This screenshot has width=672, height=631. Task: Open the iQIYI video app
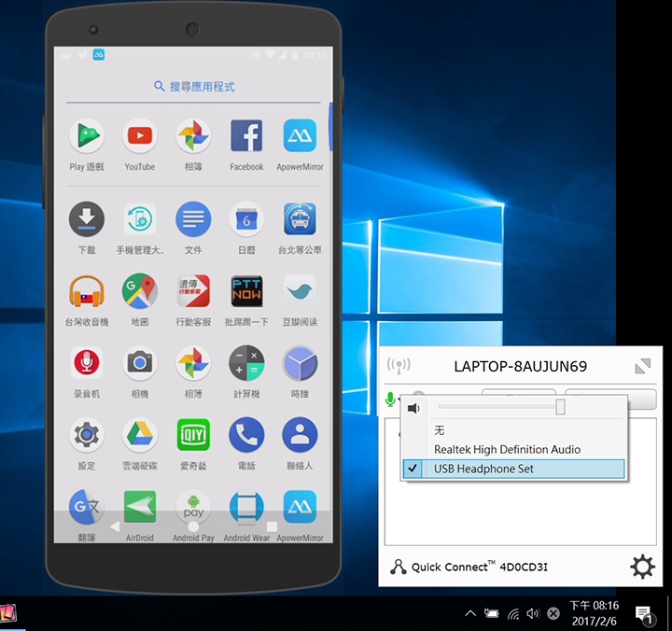pos(193,435)
